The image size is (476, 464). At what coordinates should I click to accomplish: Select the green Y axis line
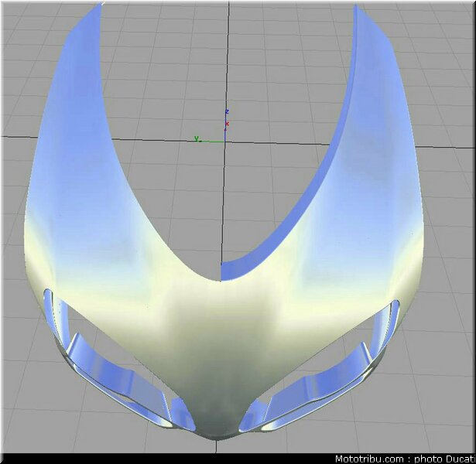[x=213, y=142]
